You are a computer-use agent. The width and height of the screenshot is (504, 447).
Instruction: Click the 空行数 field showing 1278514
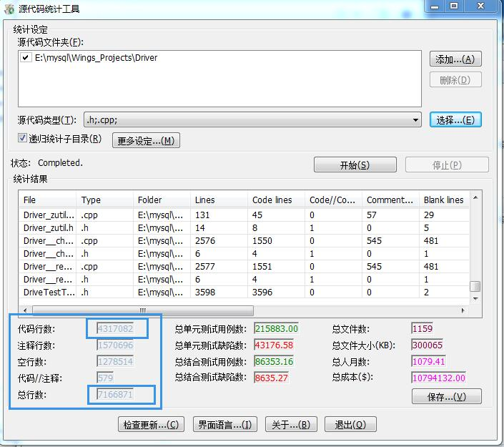coord(115,361)
